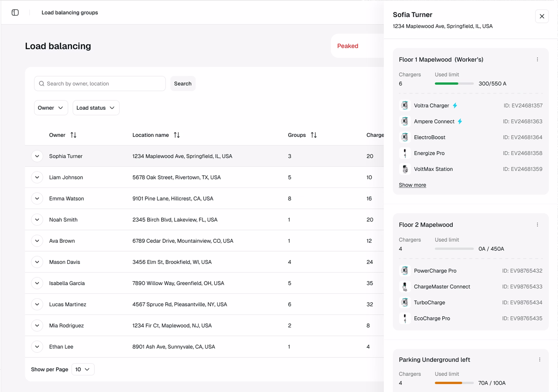The width and height of the screenshot is (558, 392).
Task: Open the Owner filter dropdown
Action: (51, 108)
